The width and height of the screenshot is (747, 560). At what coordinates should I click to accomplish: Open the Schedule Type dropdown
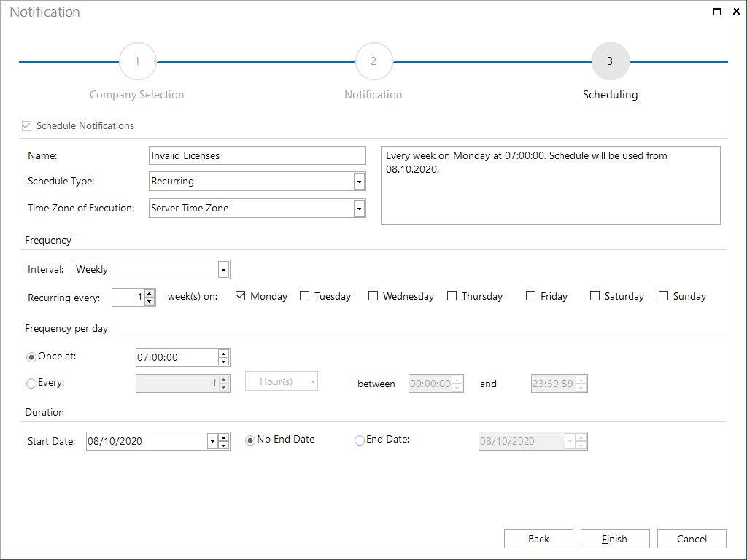coord(359,182)
